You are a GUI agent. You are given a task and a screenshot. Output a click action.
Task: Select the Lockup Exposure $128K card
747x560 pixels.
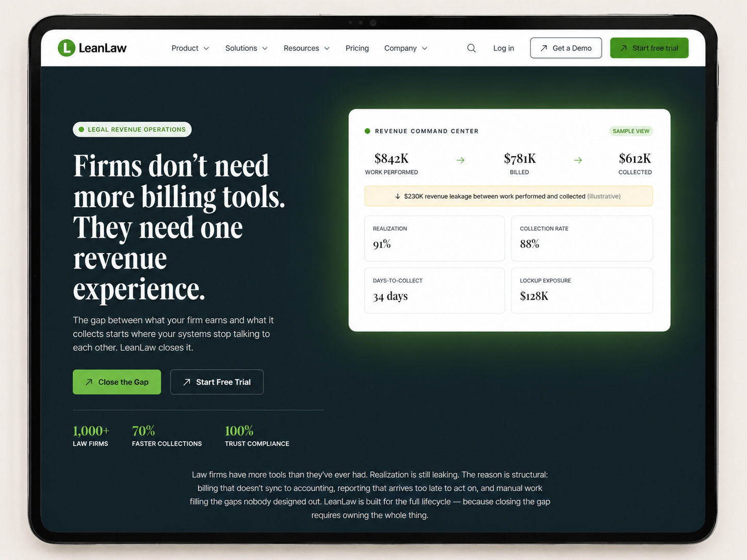point(582,290)
